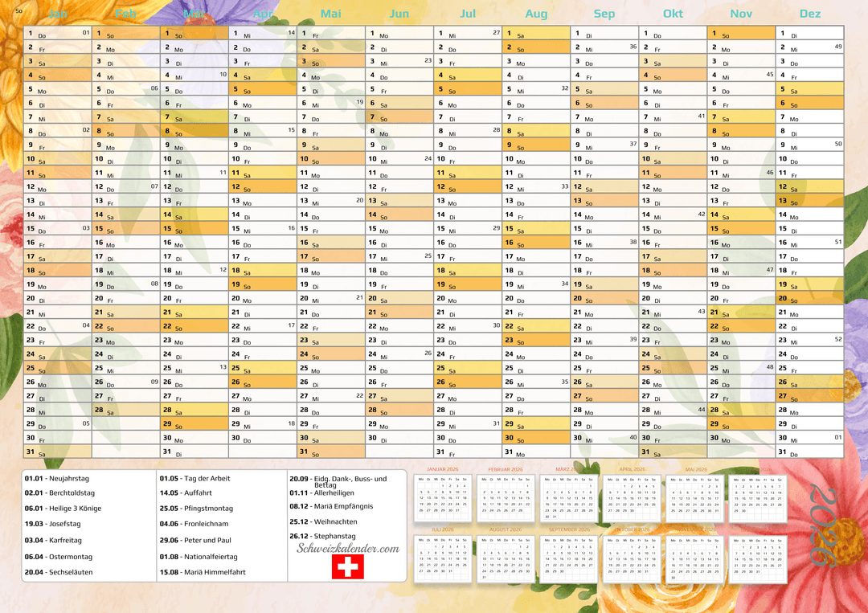Select the 1 Do cell in January
The height and width of the screenshot is (613, 868).
(57, 33)
